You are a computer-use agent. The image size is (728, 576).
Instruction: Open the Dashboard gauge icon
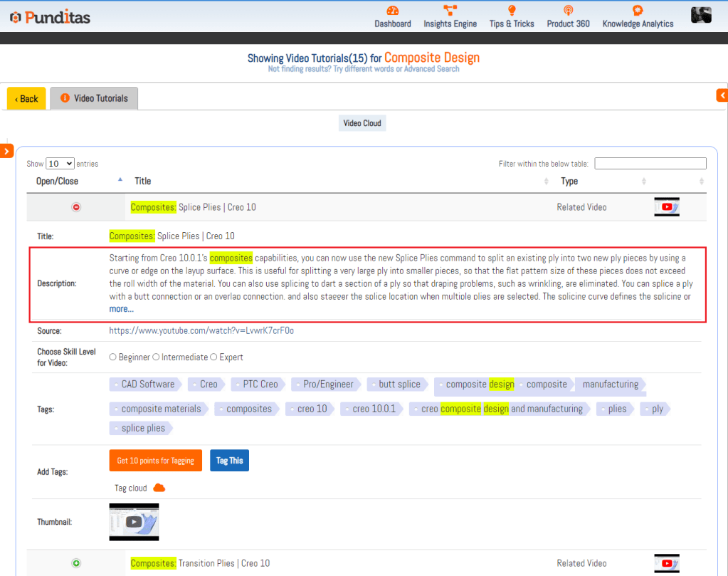pyautogui.click(x=393, y=11)
